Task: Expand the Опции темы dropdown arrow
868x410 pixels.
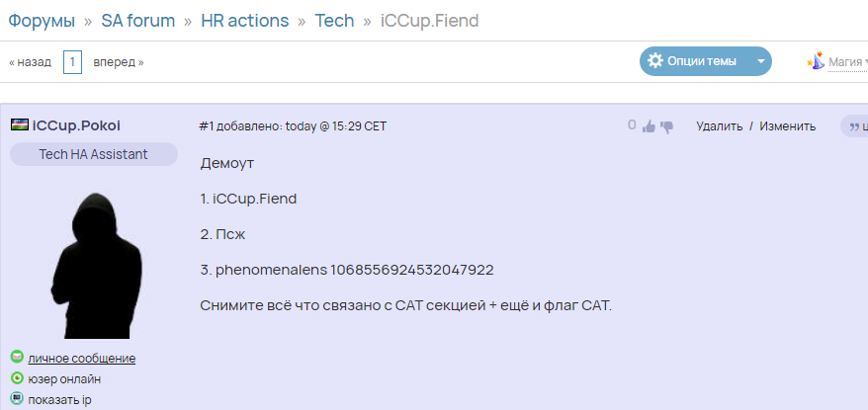Action: 761,61
